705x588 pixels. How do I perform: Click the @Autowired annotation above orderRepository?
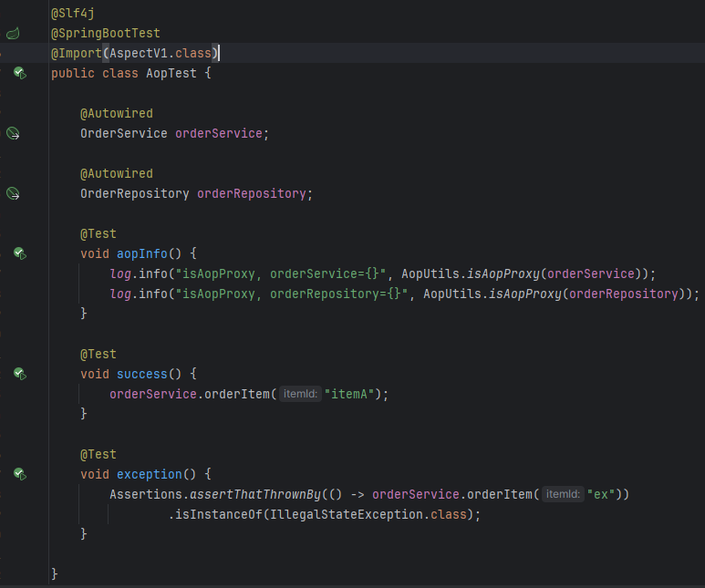coord(117,173)
